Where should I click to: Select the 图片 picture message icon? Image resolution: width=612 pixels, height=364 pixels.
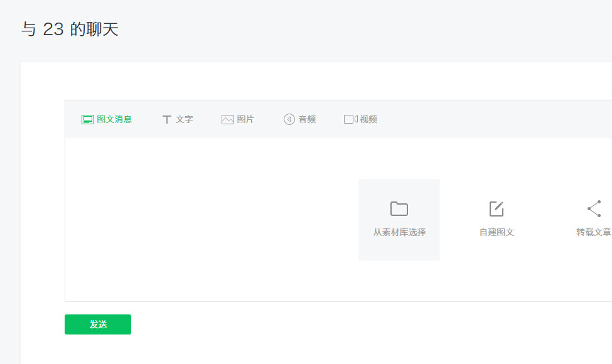coord(227,119)
